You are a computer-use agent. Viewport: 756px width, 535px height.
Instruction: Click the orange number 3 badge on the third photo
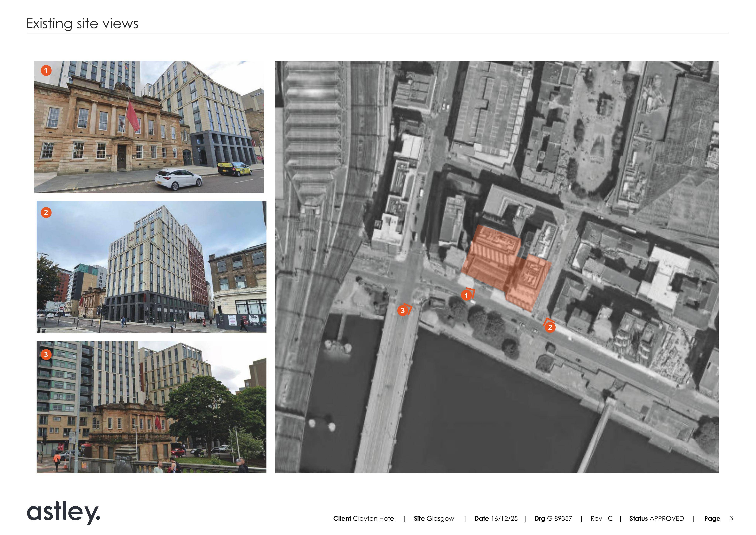pyautogui.click(x=46, y=354)
